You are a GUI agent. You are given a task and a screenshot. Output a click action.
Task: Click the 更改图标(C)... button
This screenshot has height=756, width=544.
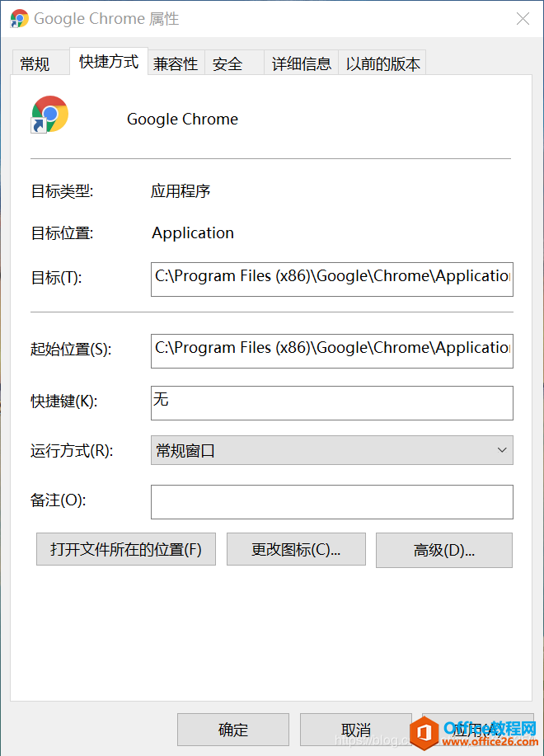[x=297, y=549]
